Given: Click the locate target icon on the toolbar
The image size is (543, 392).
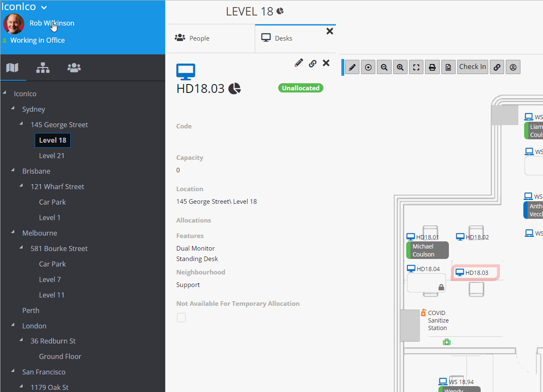Looking at the screenshot, I should (x=368, y=67).
